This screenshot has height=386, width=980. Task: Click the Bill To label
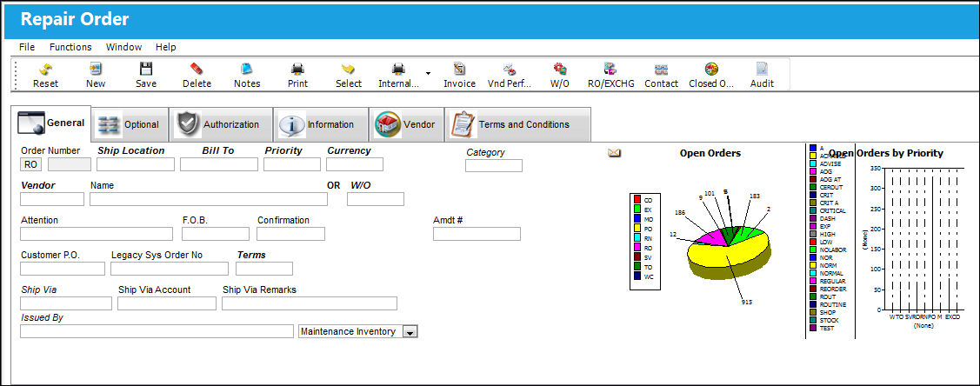tap(218, 150)
